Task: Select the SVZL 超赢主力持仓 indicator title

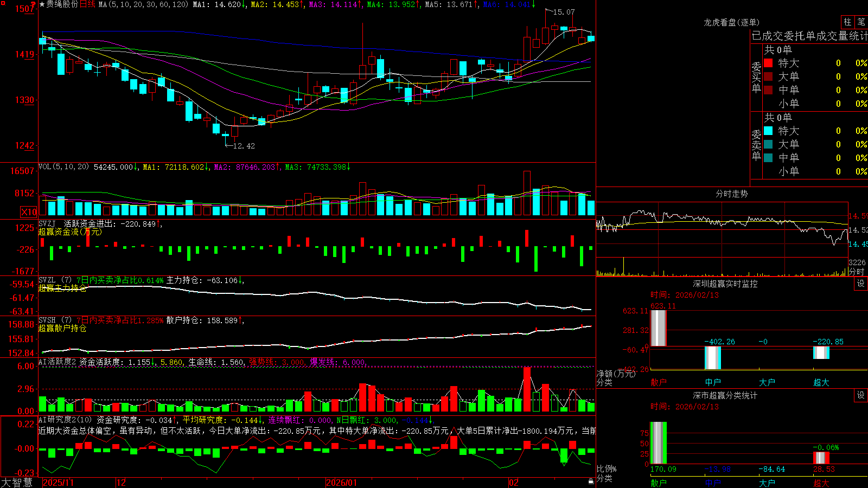Action: [x=62, y=284]
